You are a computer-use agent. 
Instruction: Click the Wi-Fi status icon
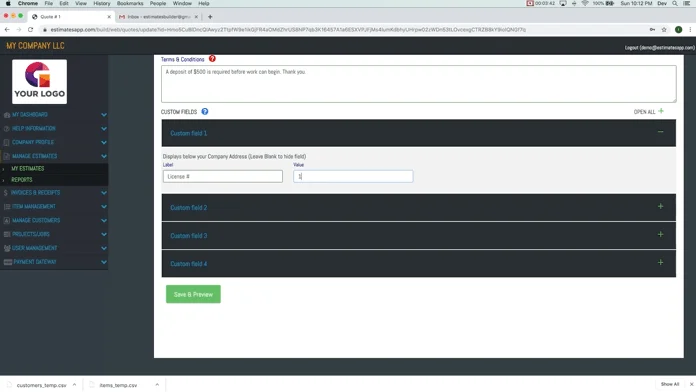tap(585, 3)
